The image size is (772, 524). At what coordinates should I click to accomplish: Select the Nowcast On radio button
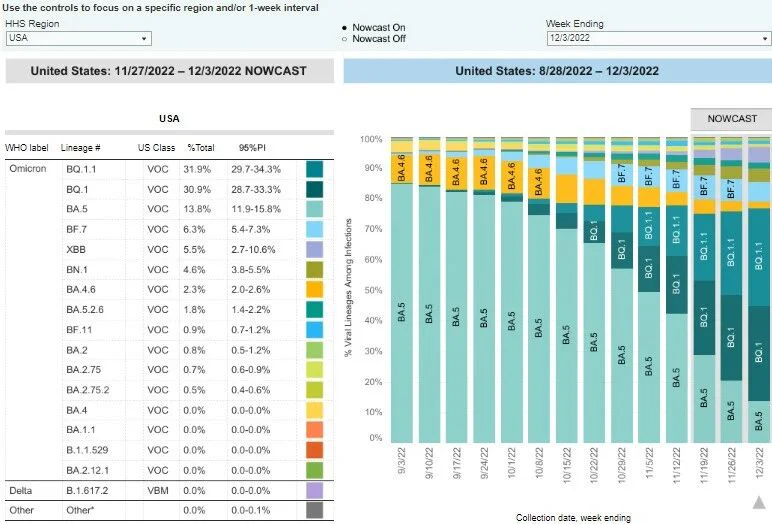tap(344, 28)
